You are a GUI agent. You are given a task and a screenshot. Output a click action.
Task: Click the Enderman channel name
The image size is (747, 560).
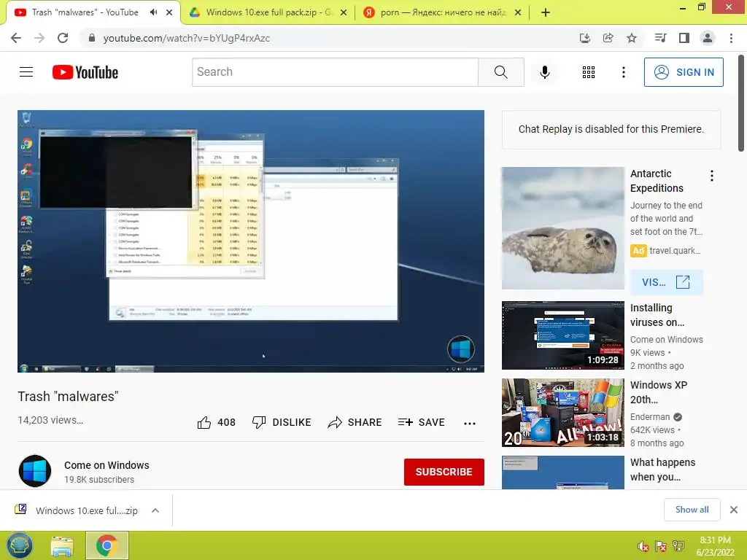(x=650, y=416)
